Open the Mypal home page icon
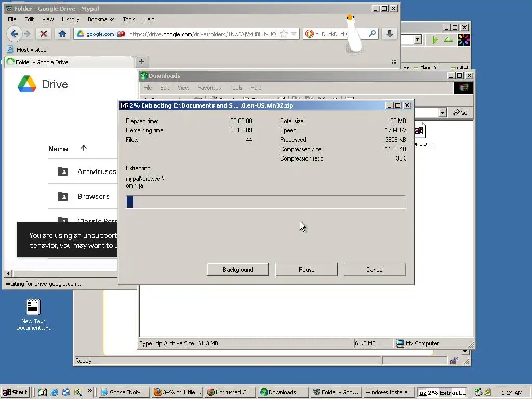Viewport: 532px width, 399px height. click(62, 34)
